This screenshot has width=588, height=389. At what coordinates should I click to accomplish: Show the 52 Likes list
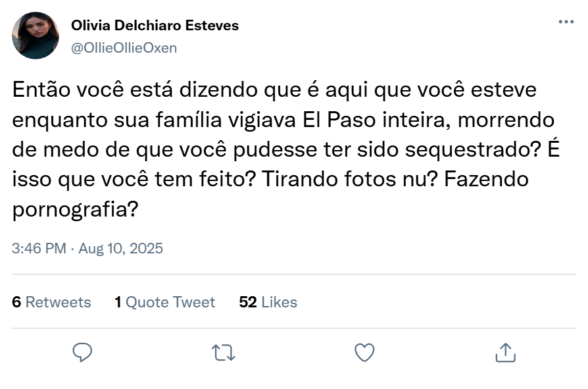point(268,302)
